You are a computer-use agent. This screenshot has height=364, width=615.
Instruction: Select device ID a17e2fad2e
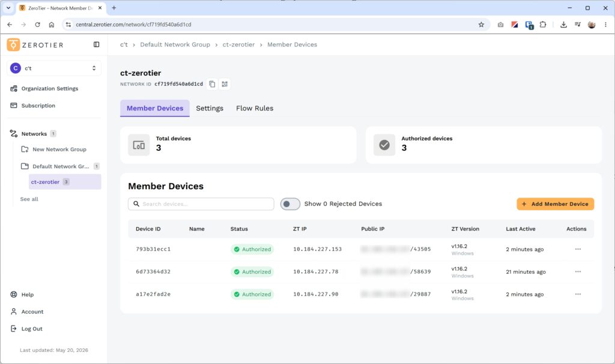pos(153,294)
